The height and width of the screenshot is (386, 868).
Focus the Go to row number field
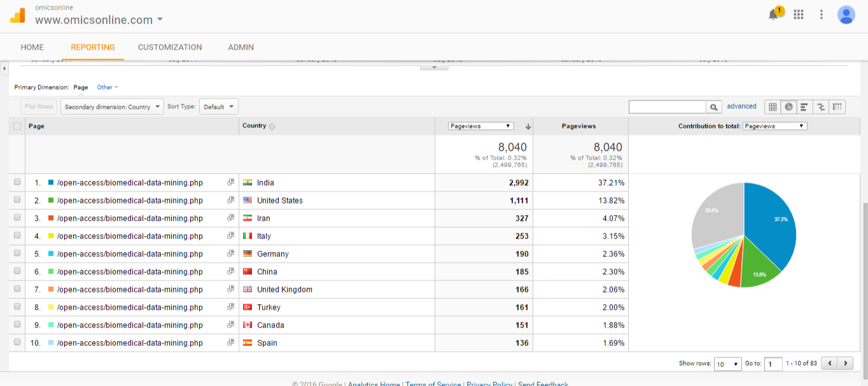pos(773,364)
